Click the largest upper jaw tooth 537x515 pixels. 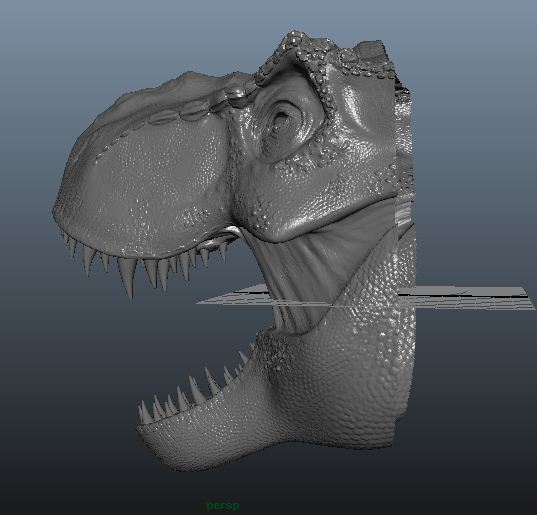[x=127, y=277]
